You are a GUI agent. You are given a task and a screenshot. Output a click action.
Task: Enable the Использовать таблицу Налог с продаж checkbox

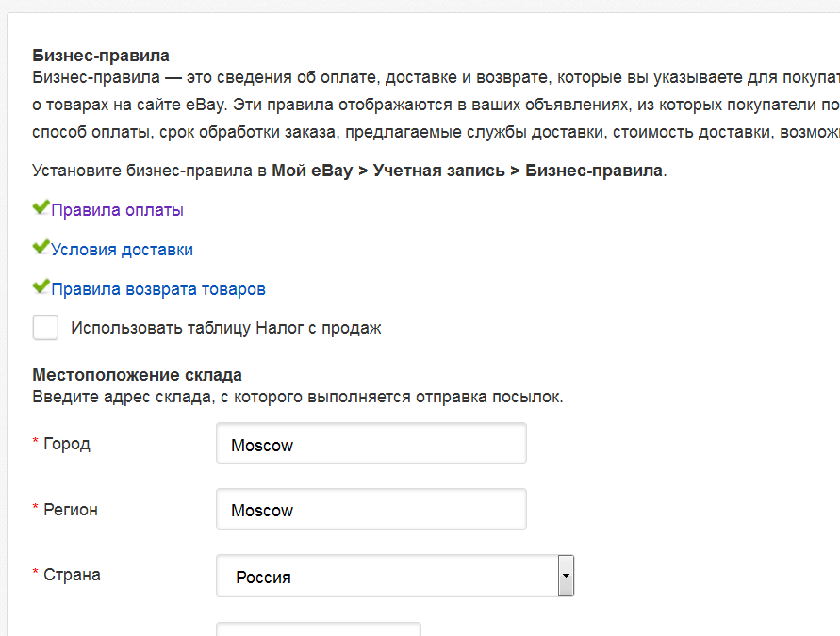coord(45,327)
